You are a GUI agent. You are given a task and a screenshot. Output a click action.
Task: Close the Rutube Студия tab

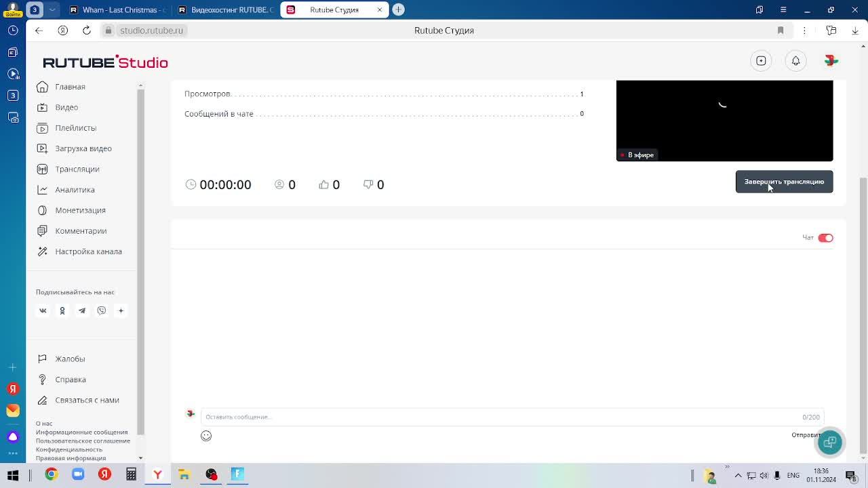pos(380,9)
